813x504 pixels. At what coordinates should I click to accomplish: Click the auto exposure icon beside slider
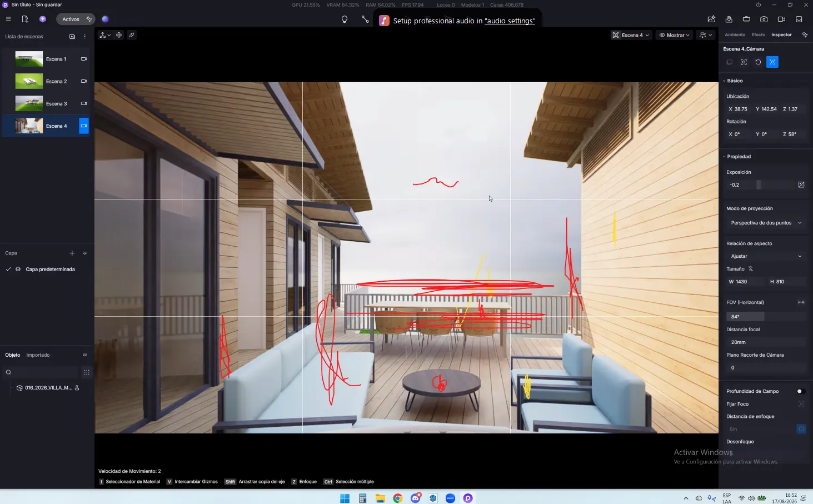tap(801, 184)
